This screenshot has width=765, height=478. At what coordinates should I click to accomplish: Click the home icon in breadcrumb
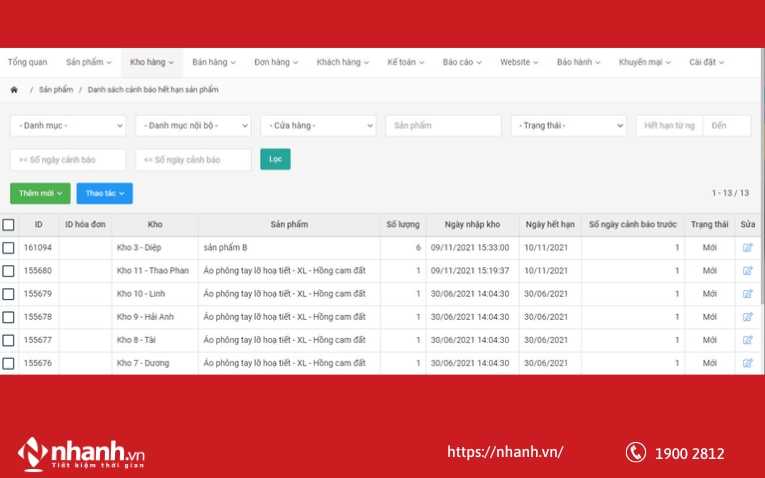pos(14,90)
